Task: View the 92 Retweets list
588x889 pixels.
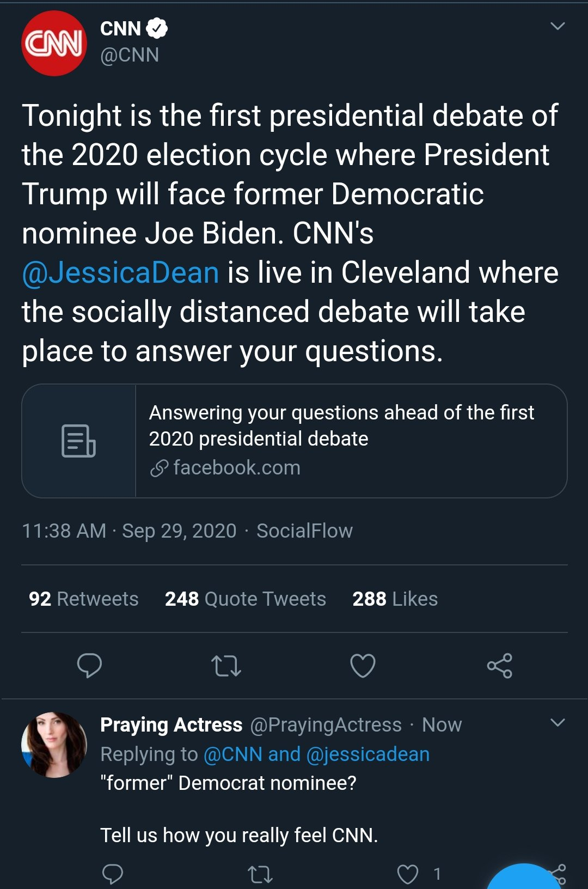Action: point(83,599)
